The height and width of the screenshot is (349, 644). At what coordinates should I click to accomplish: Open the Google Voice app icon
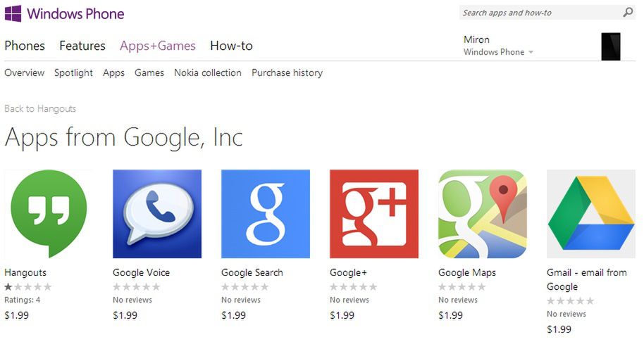pos(157,214)
